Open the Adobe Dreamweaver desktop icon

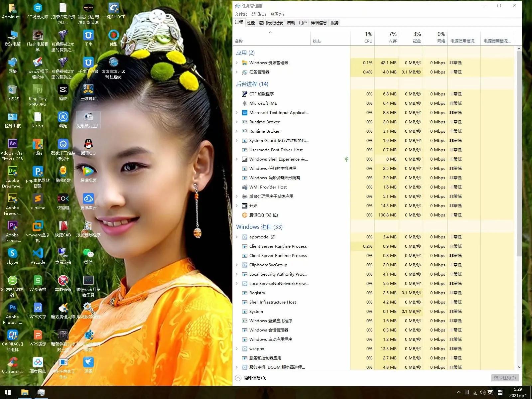(12, 177)
